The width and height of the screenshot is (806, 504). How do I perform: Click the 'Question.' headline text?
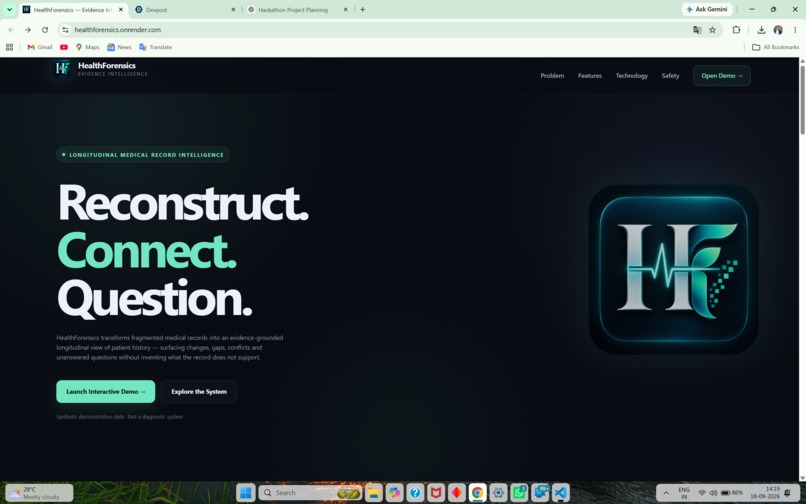(x=155, y=299)
